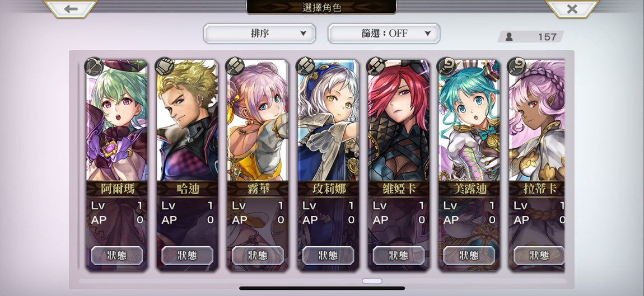Click the class icon on 霧華's card
Image resolution: width=644 pixels, height=296 pixels.
click(x=235, y=66)
